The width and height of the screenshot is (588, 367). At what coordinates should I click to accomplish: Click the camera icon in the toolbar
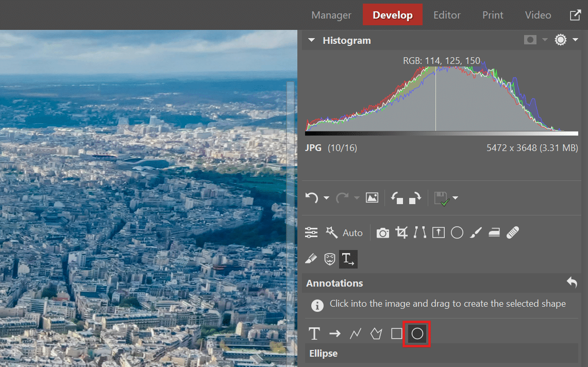[x=382, y=233]
